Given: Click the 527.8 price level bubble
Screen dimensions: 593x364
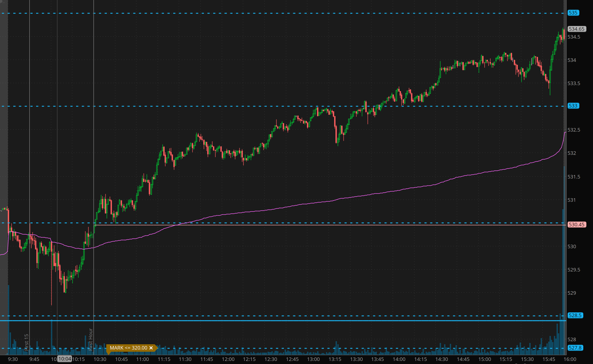Looking at the screenshot, I should click(575, 348).
